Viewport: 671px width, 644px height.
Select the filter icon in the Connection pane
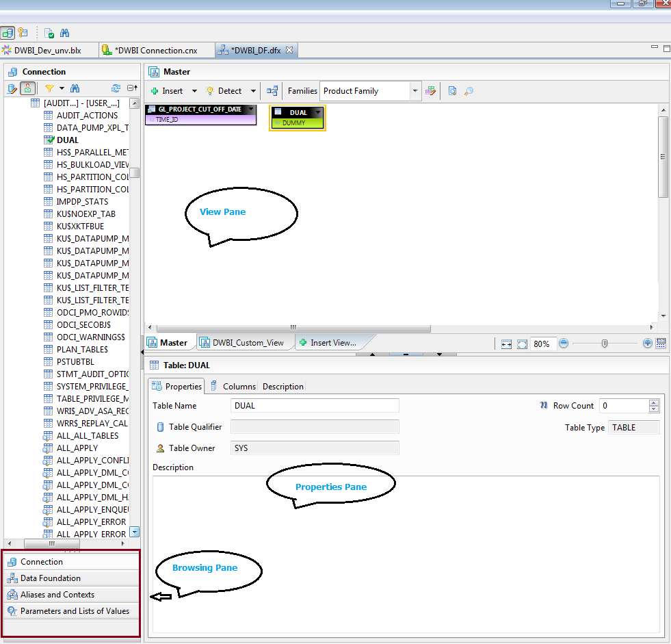(x=49, y=89)
